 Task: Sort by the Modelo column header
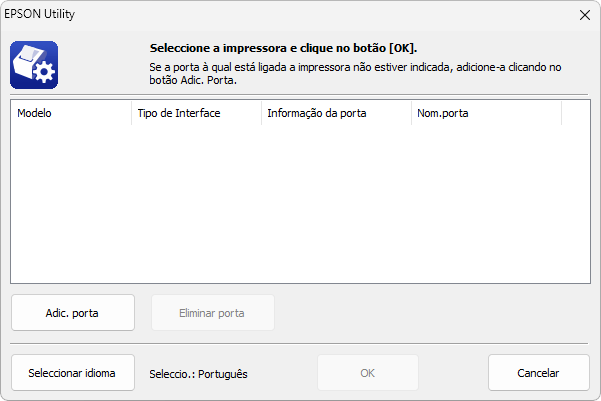(71, 113)
